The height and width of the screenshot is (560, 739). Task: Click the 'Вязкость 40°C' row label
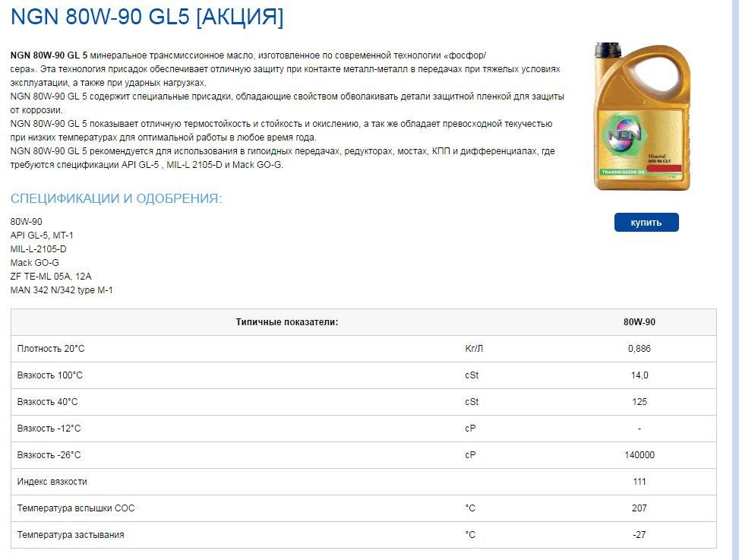click(48, 402)
